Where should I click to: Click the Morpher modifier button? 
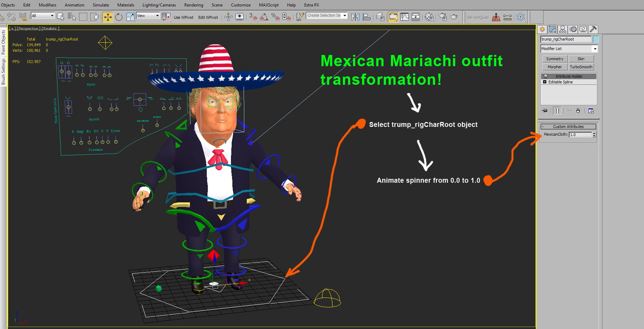(554, 67)
